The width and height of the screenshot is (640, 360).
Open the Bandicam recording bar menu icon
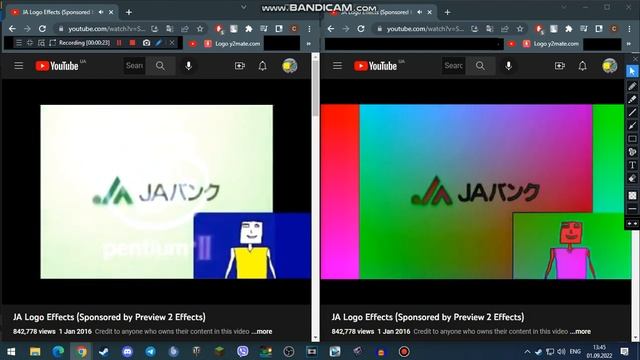(19, 42)
